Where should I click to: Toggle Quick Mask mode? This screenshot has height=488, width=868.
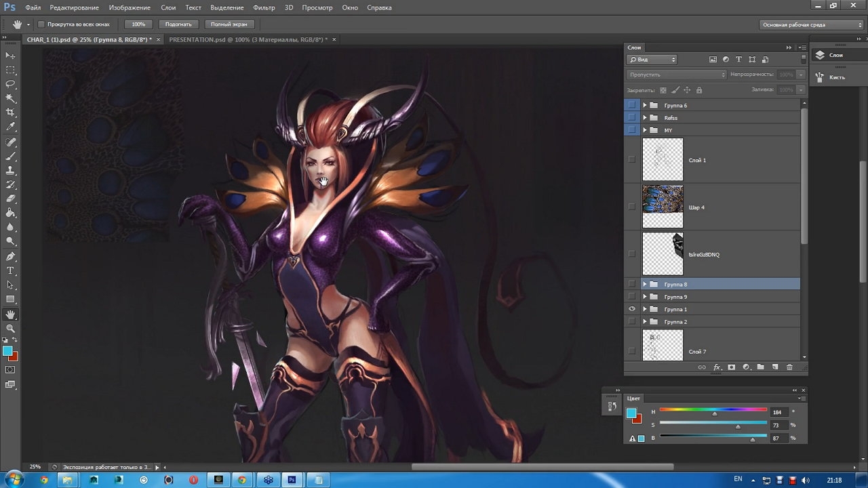(10, 370)
